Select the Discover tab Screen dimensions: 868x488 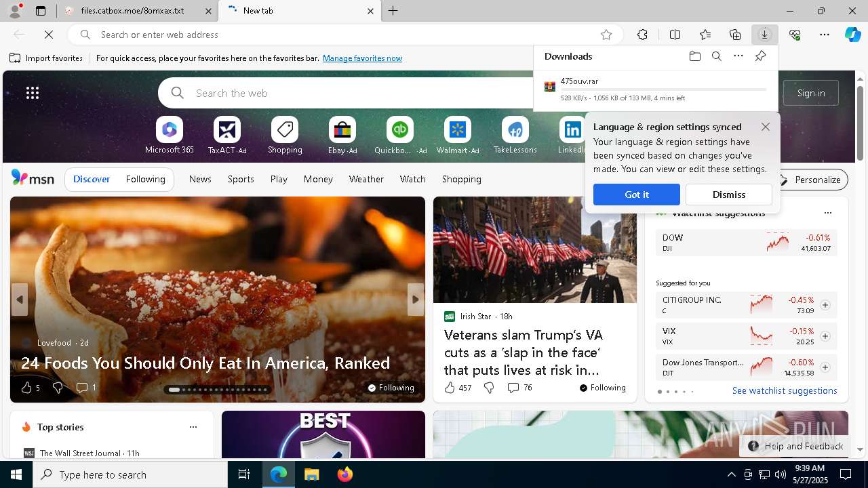[x=92, y=180]
